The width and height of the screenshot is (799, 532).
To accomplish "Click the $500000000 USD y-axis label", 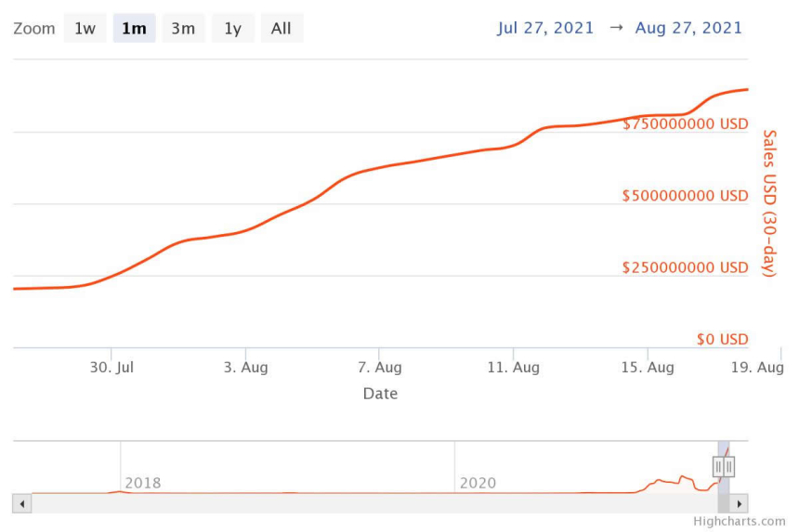I will pos(685,196).
